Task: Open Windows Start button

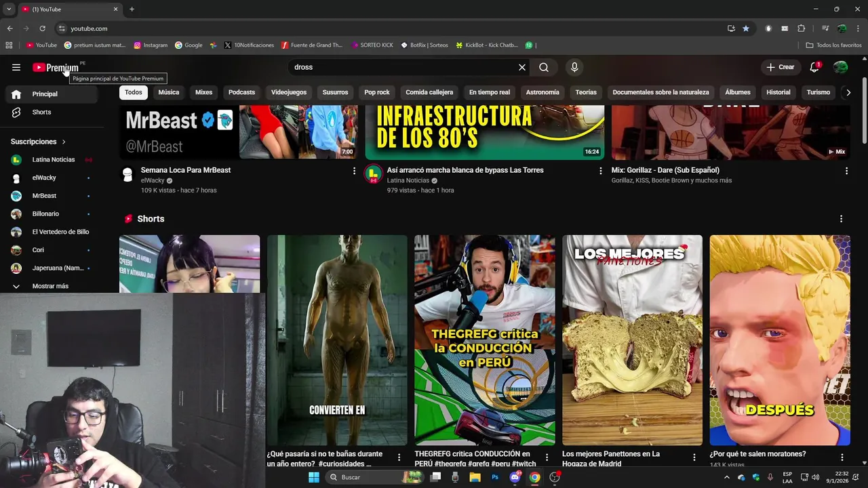Action: pyautogui.click(x=314, y=477)
